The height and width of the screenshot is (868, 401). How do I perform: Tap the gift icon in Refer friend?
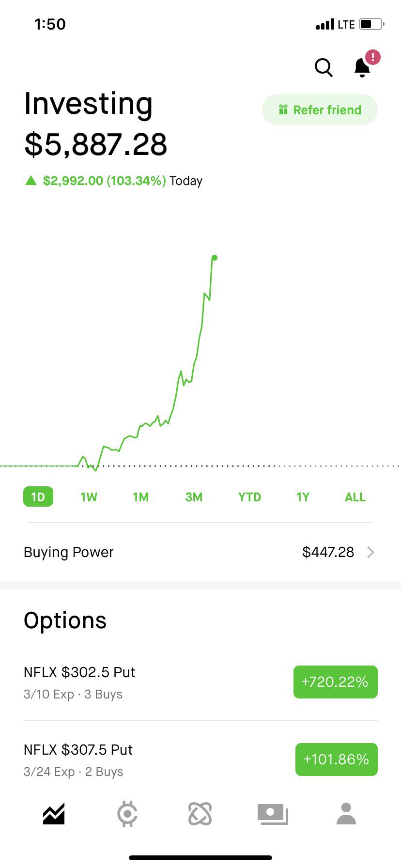283,110
